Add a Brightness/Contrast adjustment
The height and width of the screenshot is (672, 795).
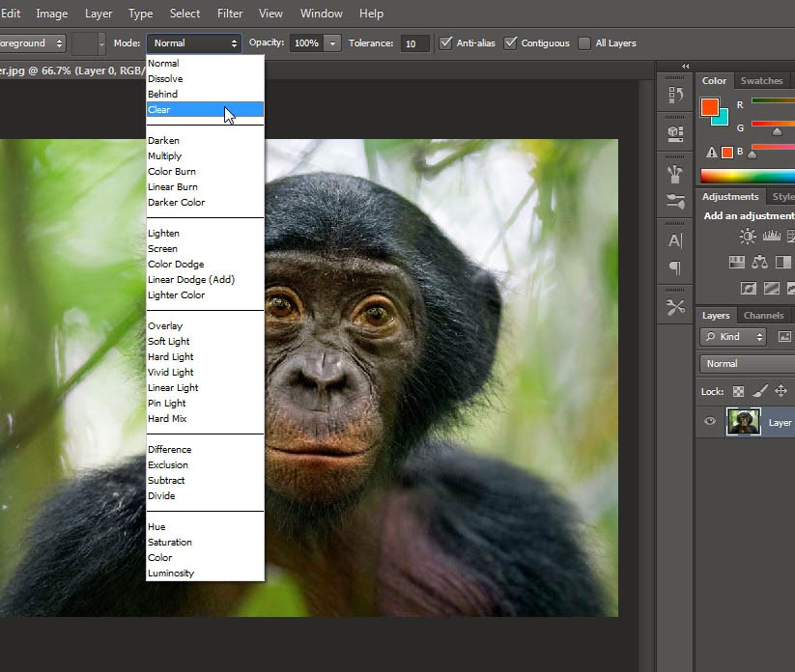pyautogui.click(x=748, y=237)
